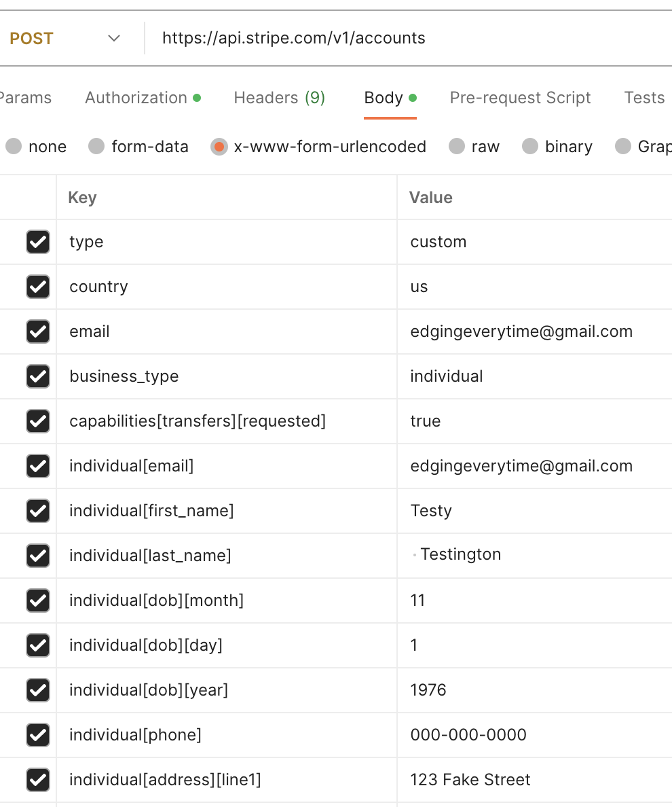This screenshot has width=672, height=807.
Task: Click the '1976' year value cell
Action: [535, 689]
